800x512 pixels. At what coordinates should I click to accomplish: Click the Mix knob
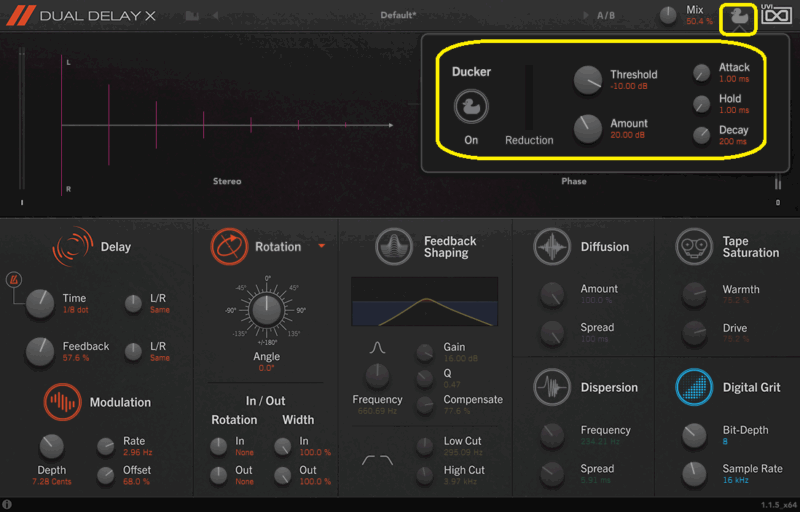(668, 15)
